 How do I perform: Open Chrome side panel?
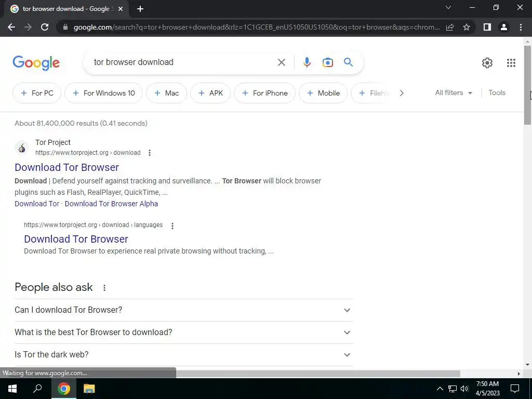click(487, 27)
